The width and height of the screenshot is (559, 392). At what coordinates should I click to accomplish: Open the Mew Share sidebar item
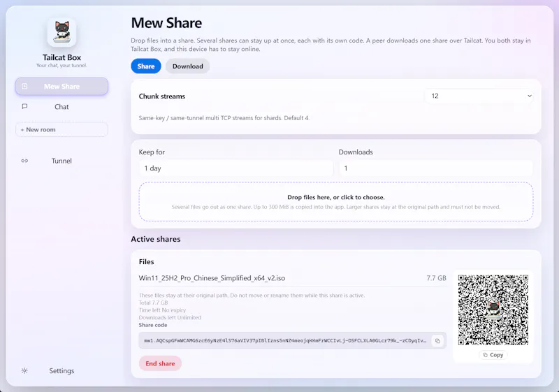pos(61,86)
